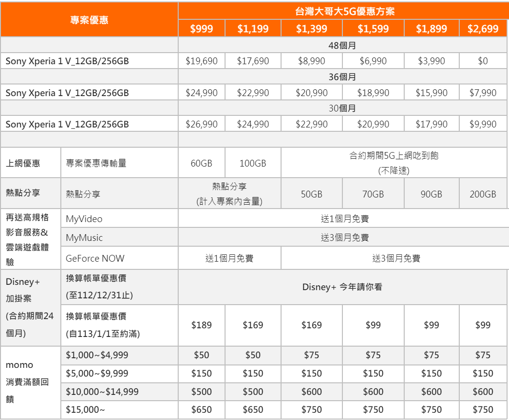Click the 36個月 contract period row
509x420 pixels.
click(342, 77)
